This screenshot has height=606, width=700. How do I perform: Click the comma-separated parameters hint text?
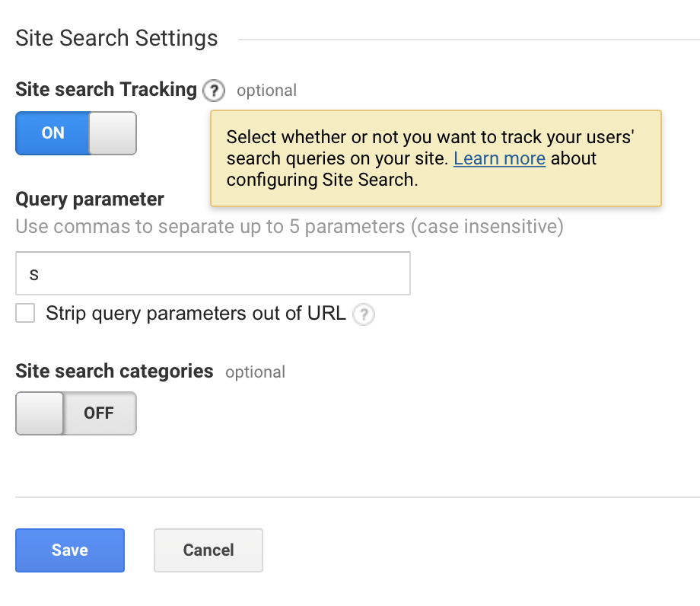pyautogui.click(x=289, y=227)
